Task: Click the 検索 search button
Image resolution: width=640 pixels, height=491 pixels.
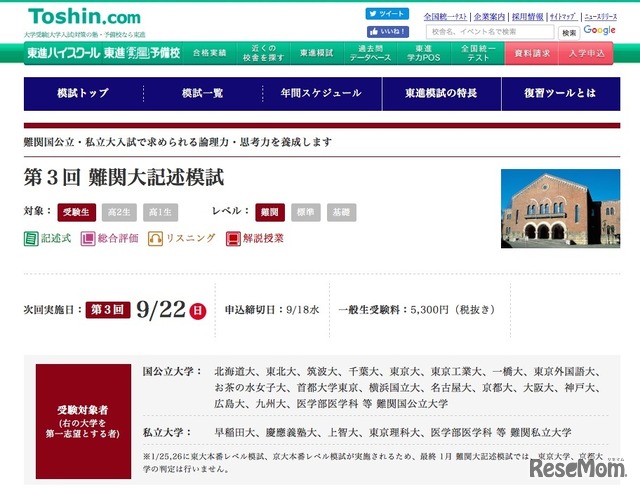Action: click(x=569, y=33)
